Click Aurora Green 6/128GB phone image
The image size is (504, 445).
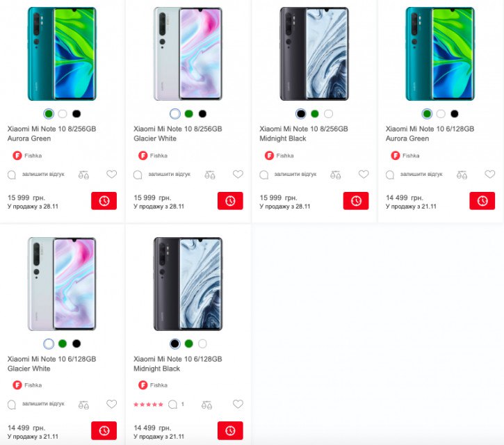pos(440,54)
